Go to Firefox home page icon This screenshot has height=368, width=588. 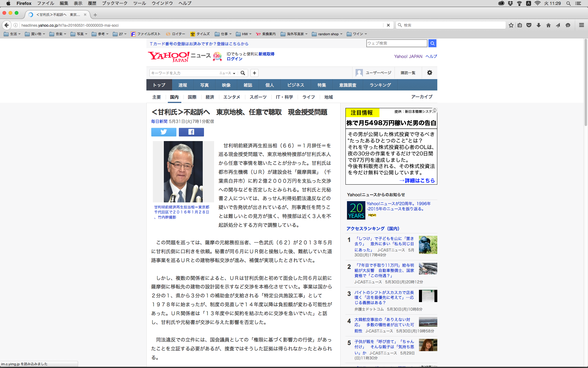click(x=548, y=25)
